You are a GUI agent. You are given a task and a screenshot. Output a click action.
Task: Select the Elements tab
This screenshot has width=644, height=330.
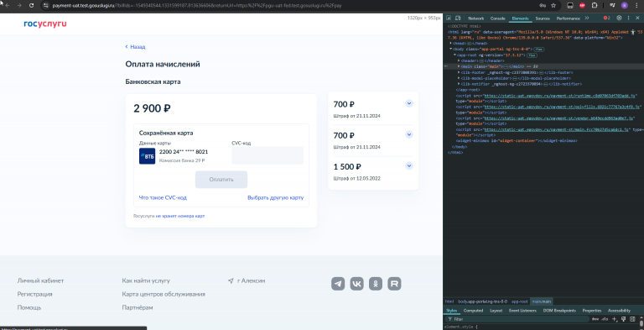521,18
